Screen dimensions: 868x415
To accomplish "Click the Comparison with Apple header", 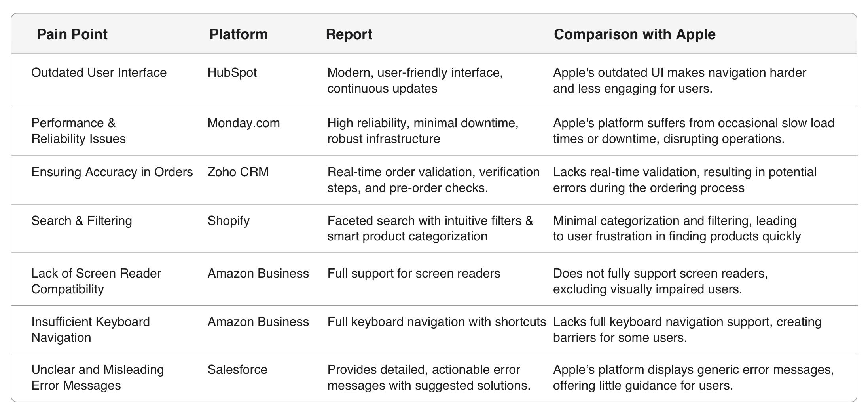I will coord(634,34).
